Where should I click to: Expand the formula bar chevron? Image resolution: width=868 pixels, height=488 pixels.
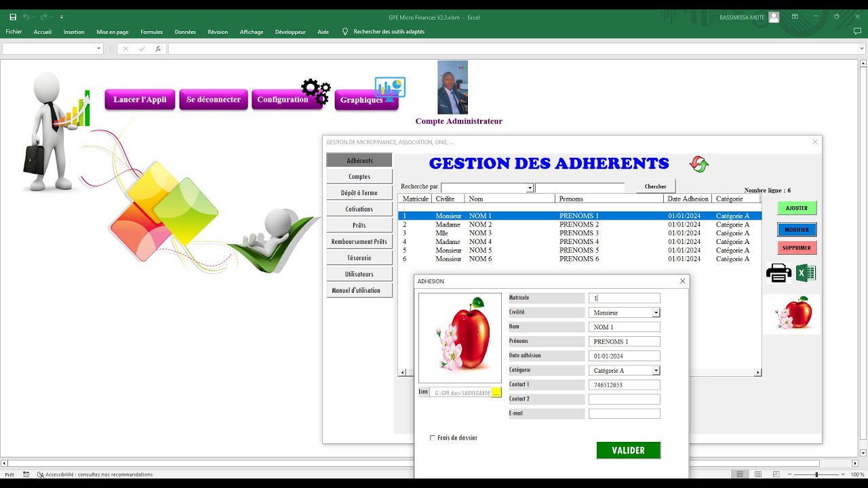tap(863, 49)
